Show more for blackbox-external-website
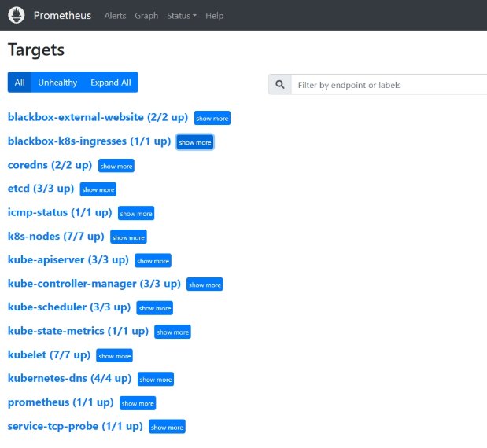The image size is (487, 448). click(x=212, y=118)
